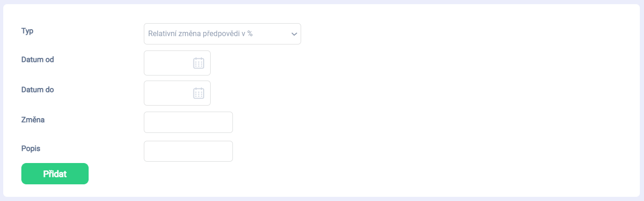Show the date picker for start date
The image size is (644, 201).
coord(199,63)
